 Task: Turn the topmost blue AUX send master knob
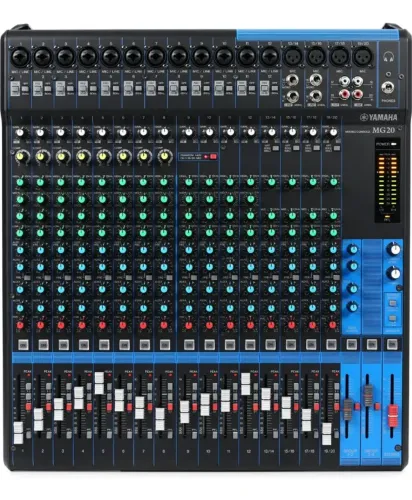tap(352, 249)
